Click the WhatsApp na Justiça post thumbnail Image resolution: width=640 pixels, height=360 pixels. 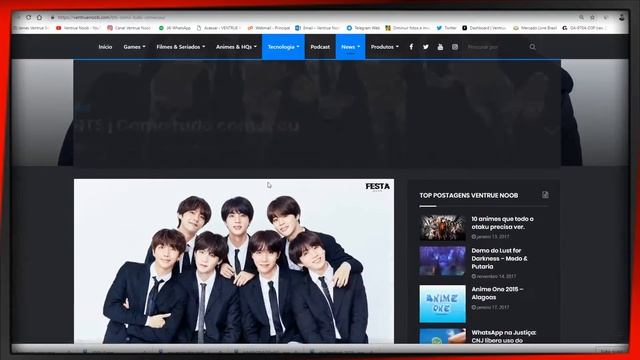442,336
